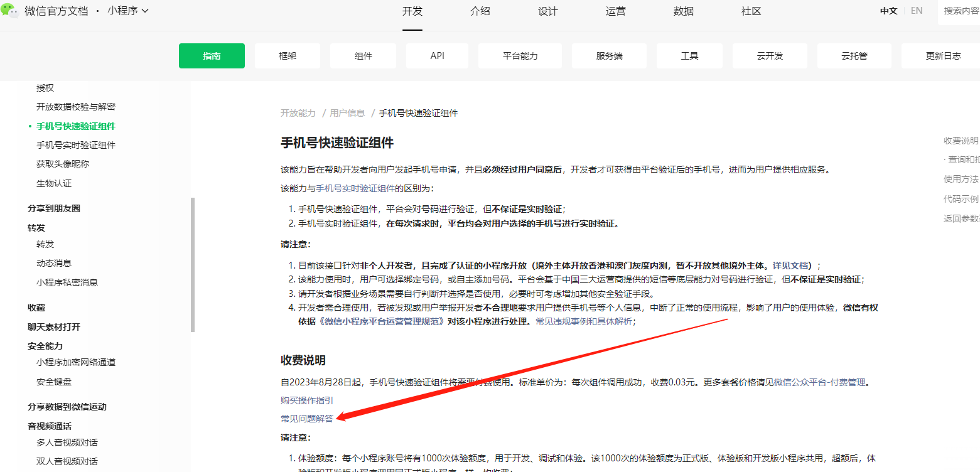Image resolution: width=980 pixels, height=472 pixels.
Task: Open the 云开发 section button
Action: tap(770, 56)
